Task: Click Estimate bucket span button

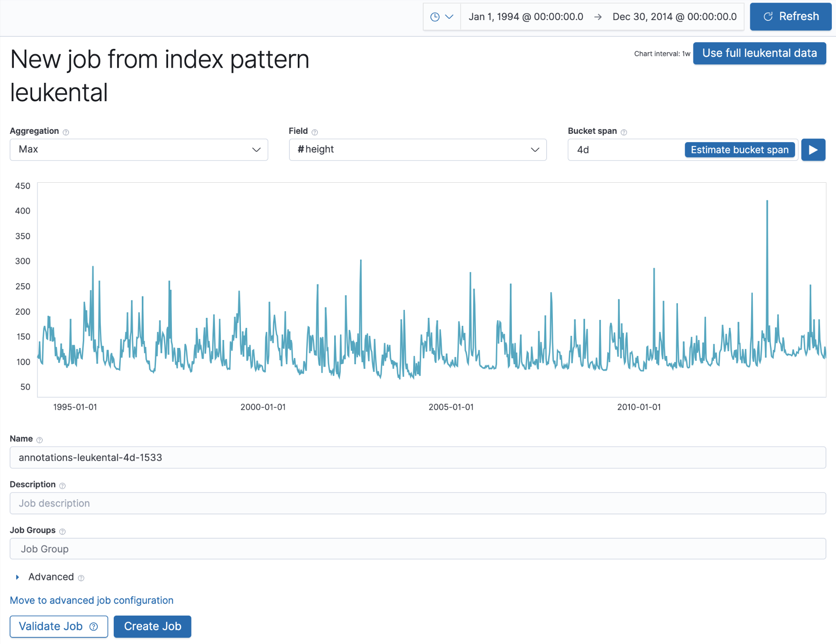Action: [x=739, y=150]
